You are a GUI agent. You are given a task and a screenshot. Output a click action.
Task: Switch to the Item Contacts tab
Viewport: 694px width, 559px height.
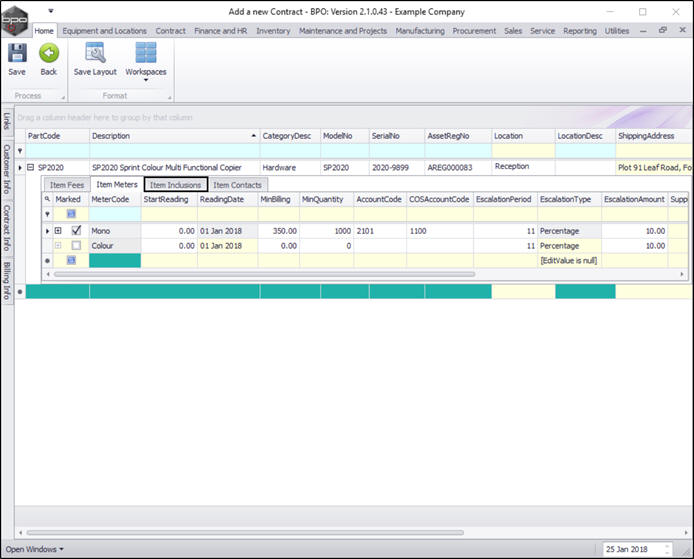(237, 185)
